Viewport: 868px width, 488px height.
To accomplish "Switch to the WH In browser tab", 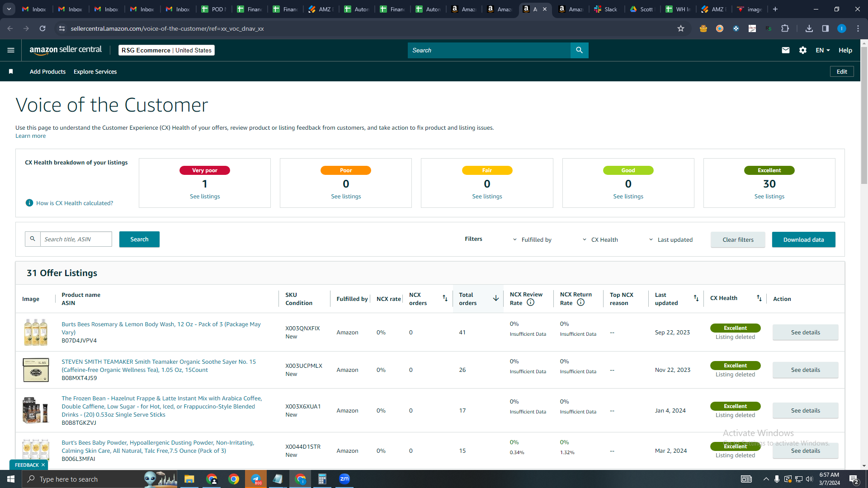I will [x=678, y=9].
